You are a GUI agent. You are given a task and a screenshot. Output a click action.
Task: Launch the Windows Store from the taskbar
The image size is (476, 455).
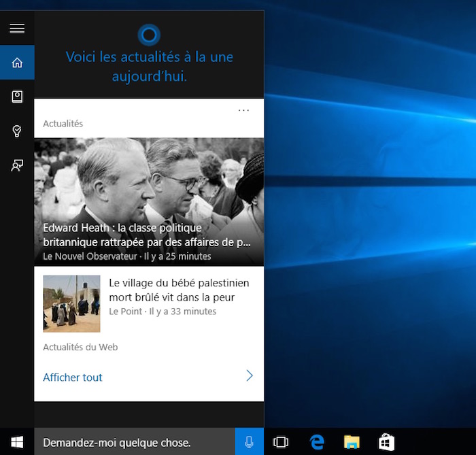click(386, 442)
